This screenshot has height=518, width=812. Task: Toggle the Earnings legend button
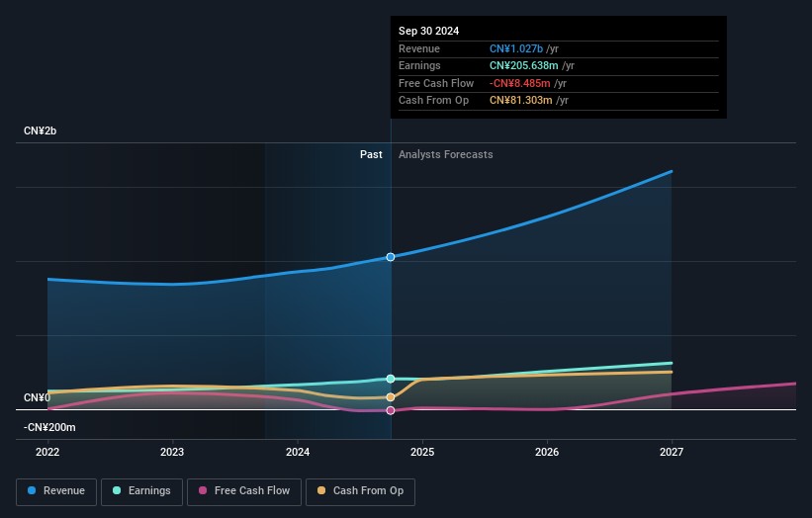(x=141, y=491)
